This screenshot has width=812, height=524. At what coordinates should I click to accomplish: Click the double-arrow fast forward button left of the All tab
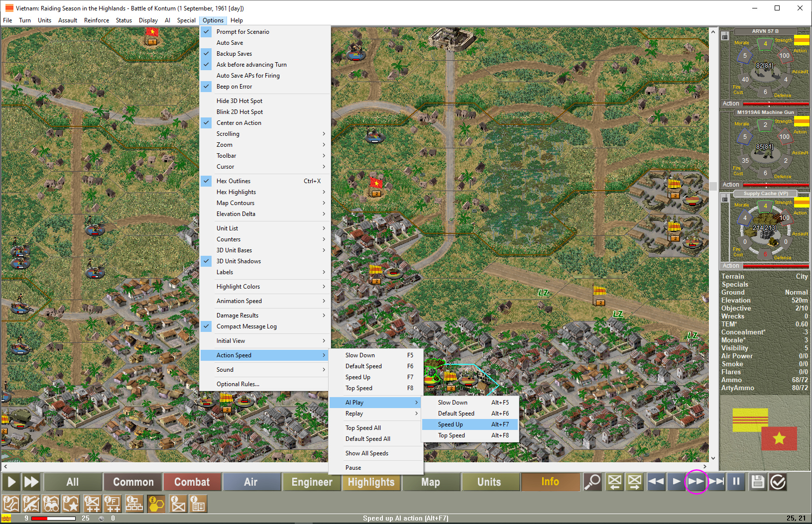pyautogui.click(x=31, y=482)
